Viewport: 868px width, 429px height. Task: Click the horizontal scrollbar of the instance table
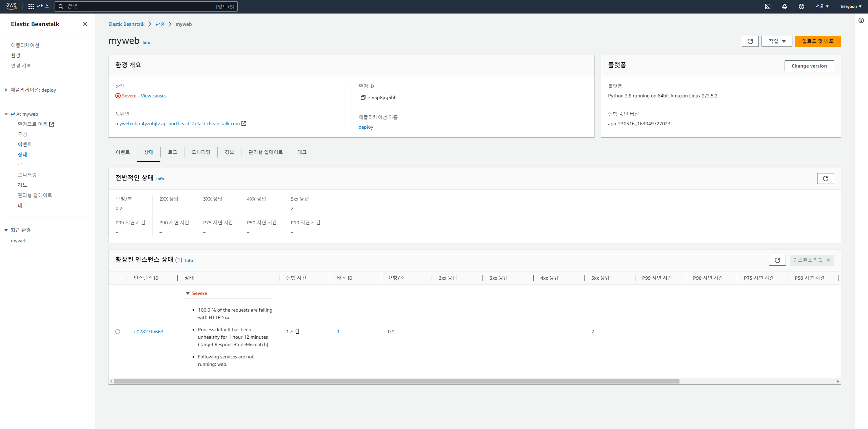pyautogui.click(x=397, y=381)
